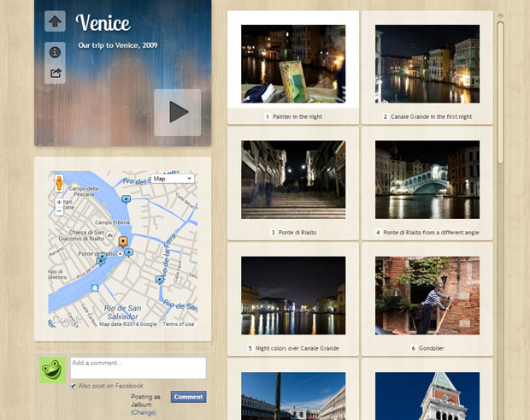Screen dimensions: 530x420
Task: Click in the Add a comment field
Action: pos(138,368)
